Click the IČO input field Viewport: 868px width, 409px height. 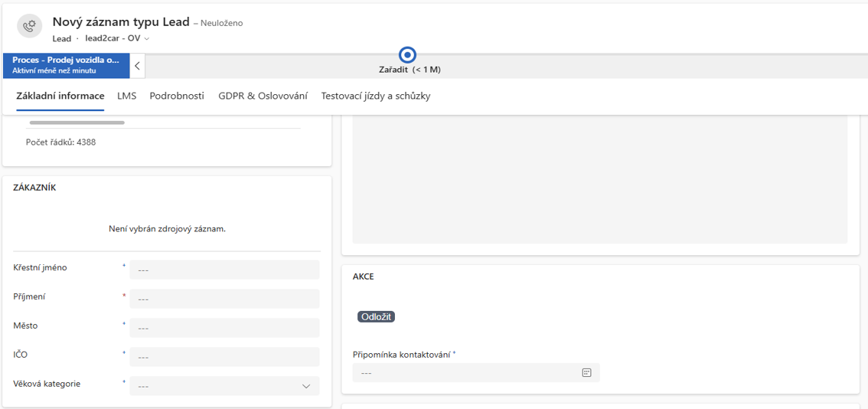(224, 357)
